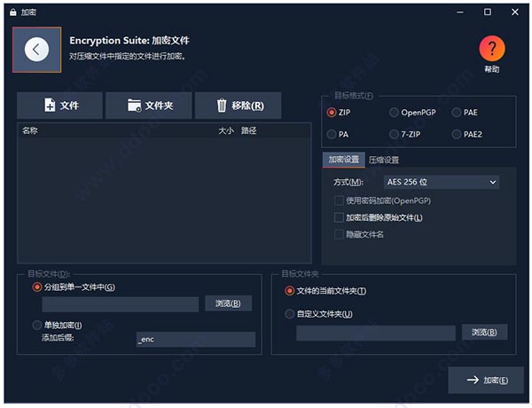532x408 pixels.
Task: Select separate encryption (单独加密) option
Action: click(36, 325)
